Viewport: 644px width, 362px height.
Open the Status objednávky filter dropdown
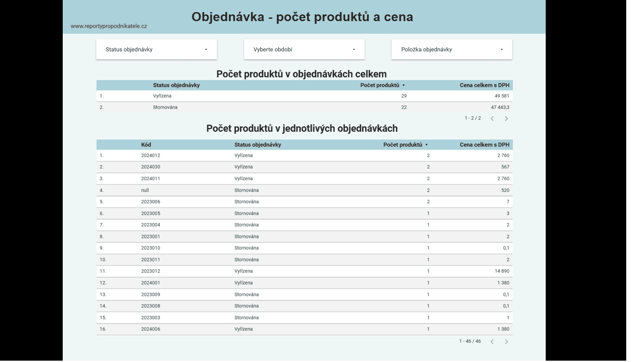[156, 49]
